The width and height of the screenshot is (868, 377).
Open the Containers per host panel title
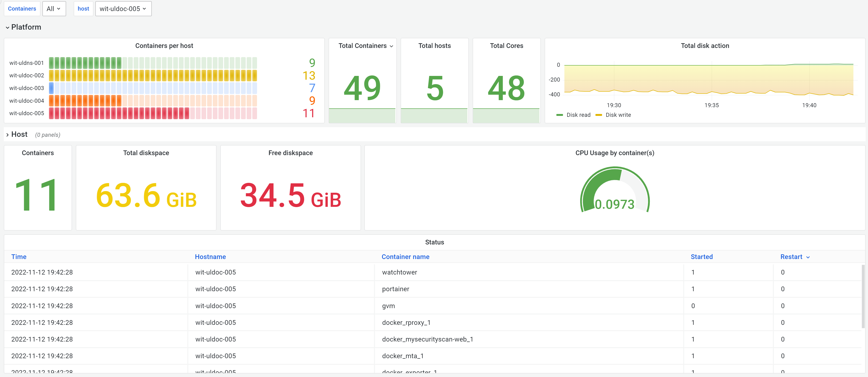(164, 46)
